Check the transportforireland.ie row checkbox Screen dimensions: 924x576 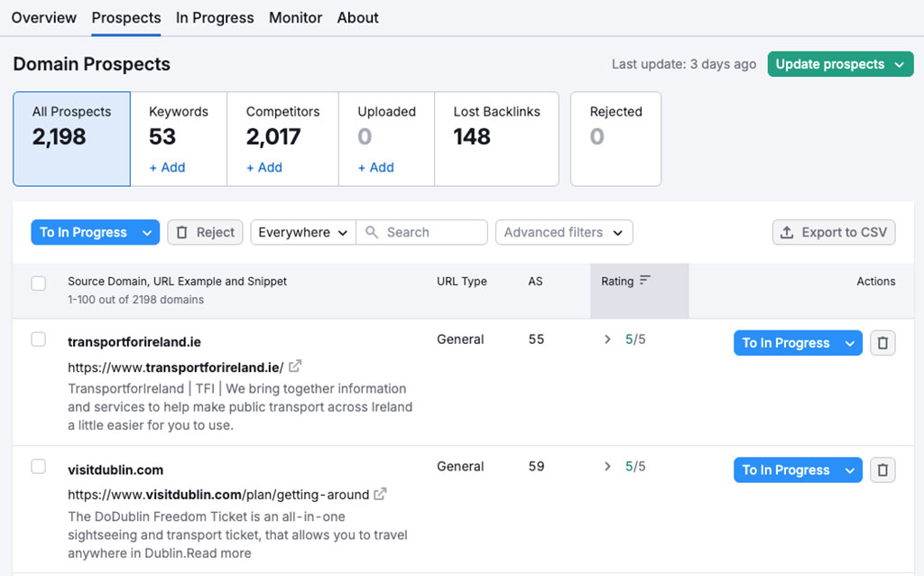coord(38,339)
